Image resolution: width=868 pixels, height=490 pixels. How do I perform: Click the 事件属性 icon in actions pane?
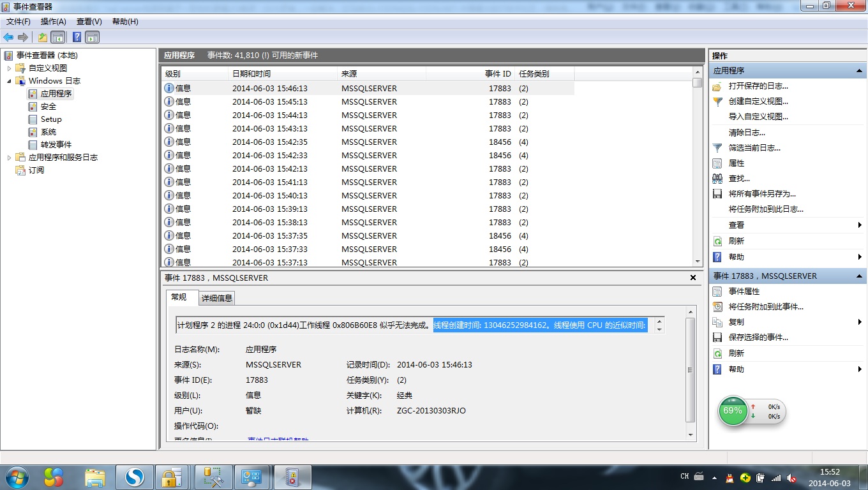pyautogui.click(x=717, y=292)
